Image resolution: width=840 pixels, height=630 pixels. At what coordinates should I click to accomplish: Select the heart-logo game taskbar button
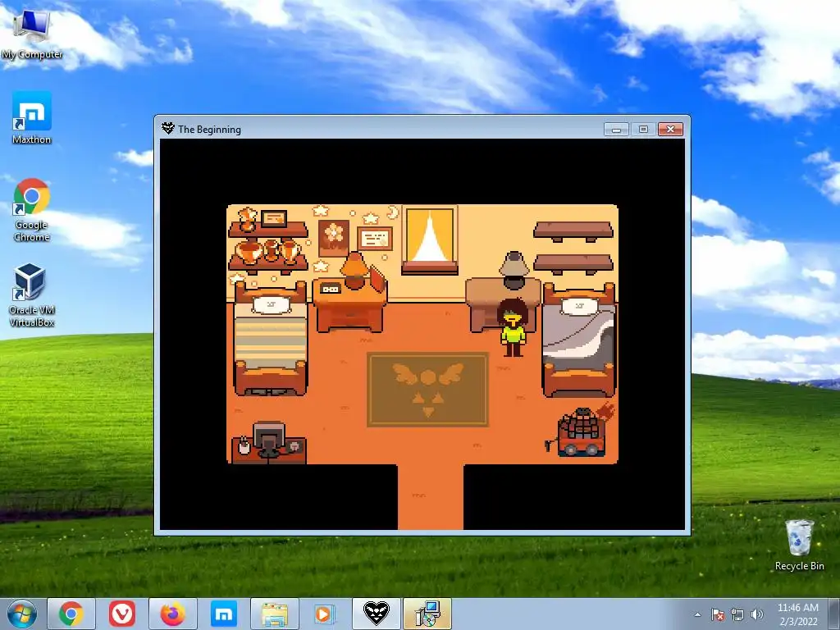[376, 614]
